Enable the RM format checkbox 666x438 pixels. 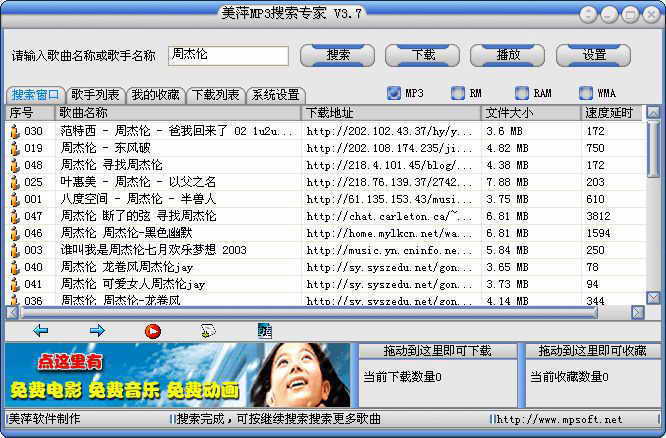pos(457,93)
